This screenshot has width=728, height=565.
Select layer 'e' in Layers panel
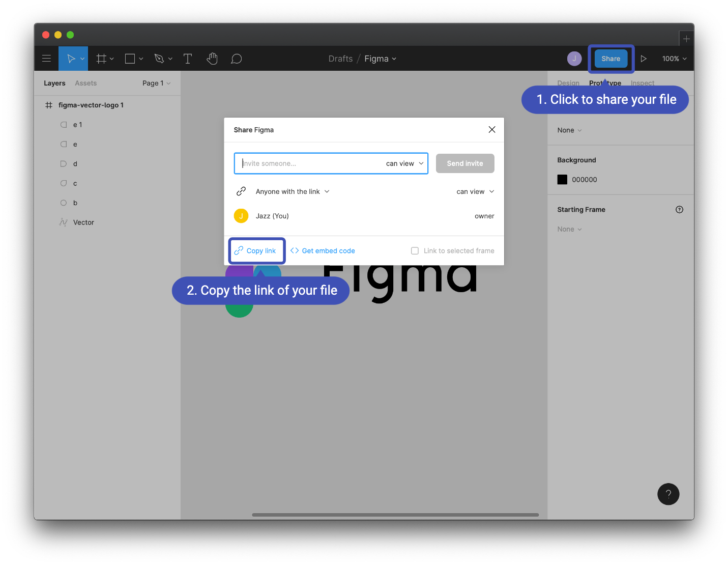pyautogui.click(x=107, y=144)
